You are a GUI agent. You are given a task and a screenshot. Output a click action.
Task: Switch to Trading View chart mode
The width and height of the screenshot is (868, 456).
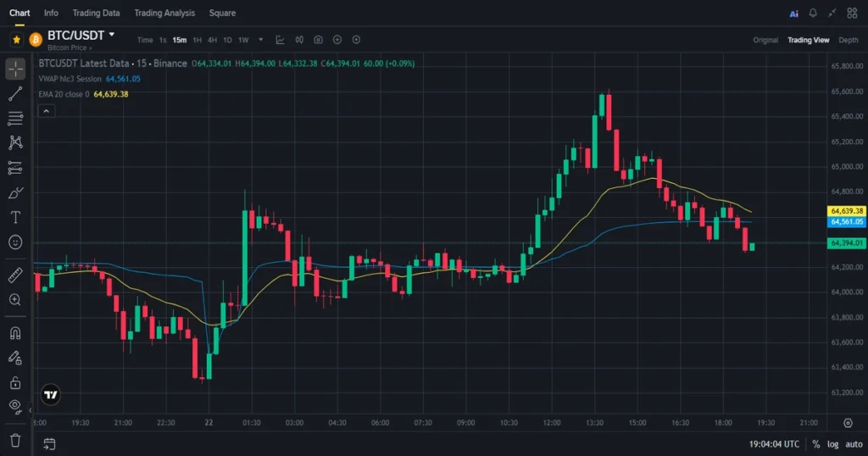(x=808, y=40)
